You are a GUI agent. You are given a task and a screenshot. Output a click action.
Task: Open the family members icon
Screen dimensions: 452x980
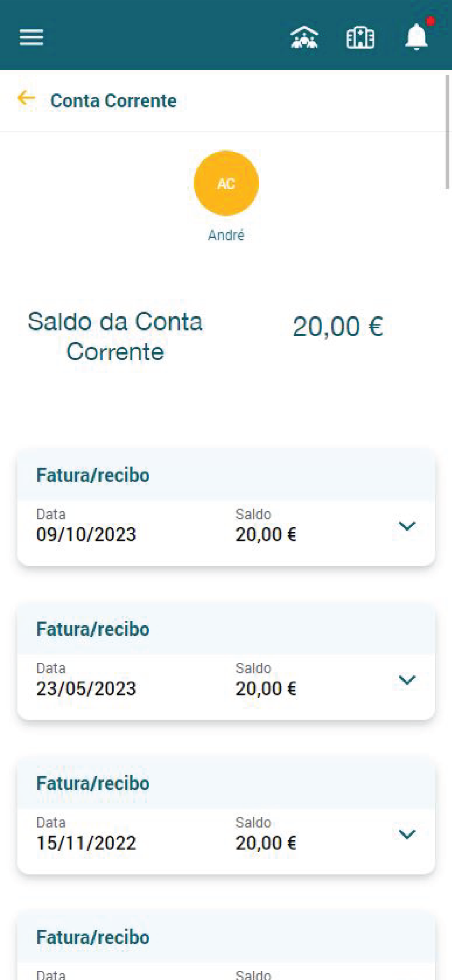pyautogui.click(x=304, y=37)
